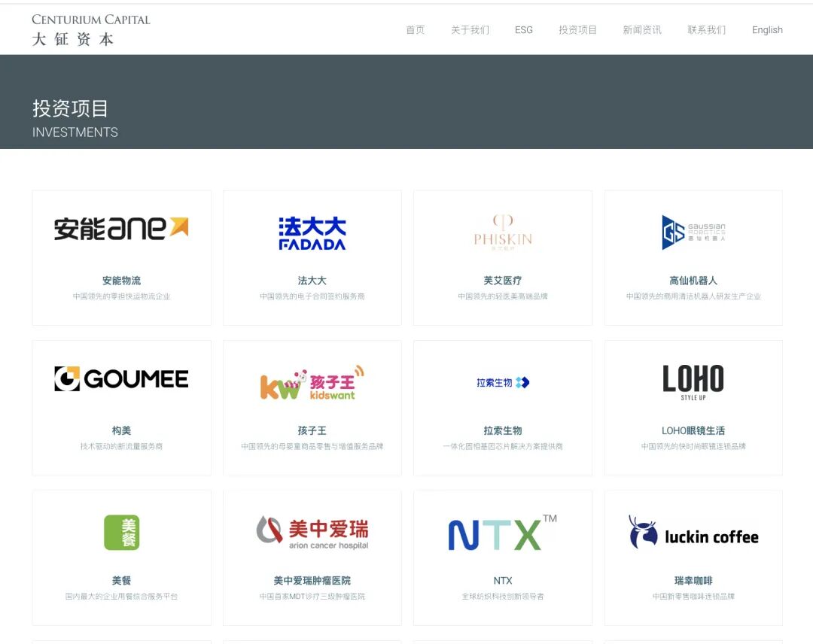
Task: Switch language to English
Action: (767, 30)
